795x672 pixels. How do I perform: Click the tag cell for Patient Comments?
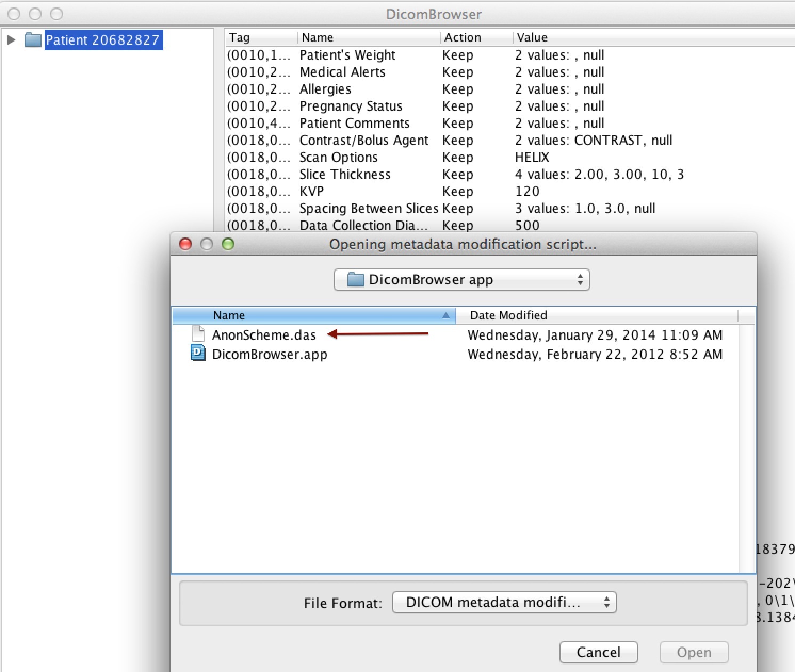point(259,123)
